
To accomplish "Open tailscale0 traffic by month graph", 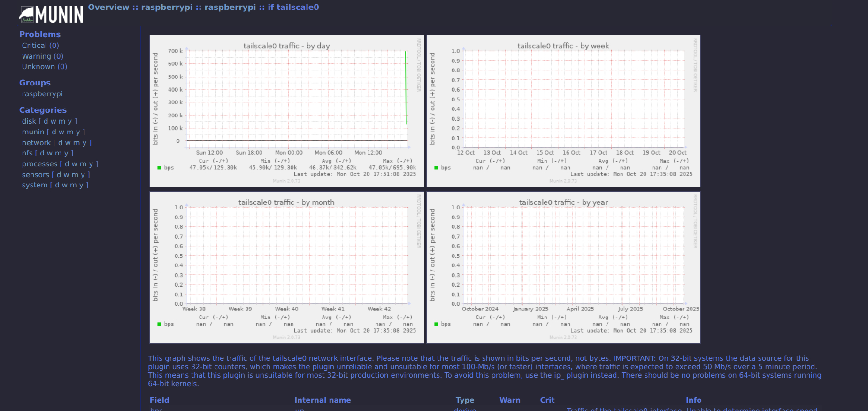I will [286, 267].
